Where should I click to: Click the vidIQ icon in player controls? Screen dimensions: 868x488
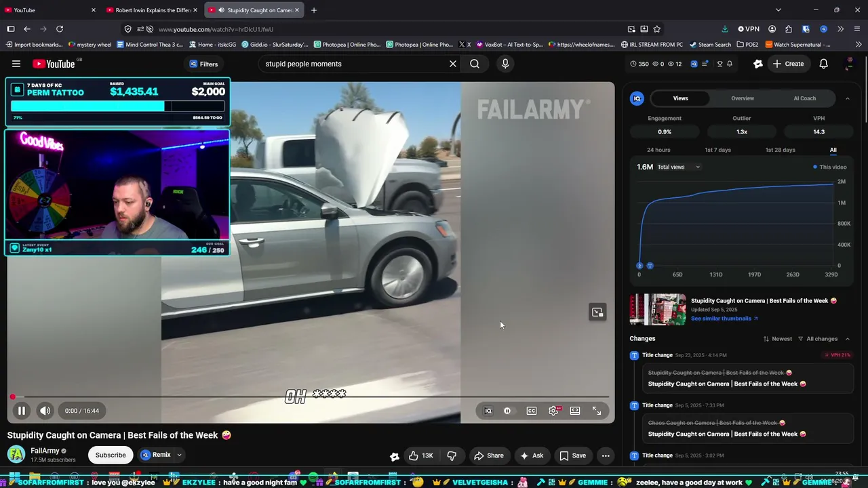[488, 411]
